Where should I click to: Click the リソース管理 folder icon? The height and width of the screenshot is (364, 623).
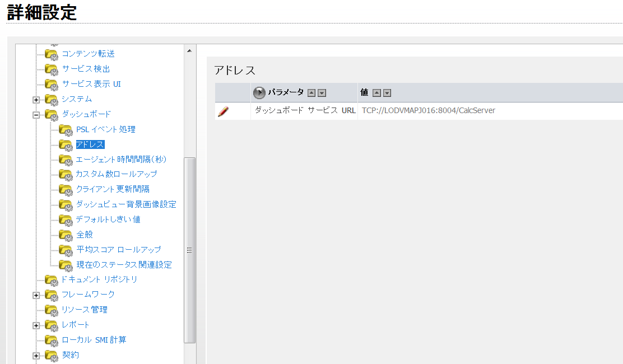coord(52,310)
